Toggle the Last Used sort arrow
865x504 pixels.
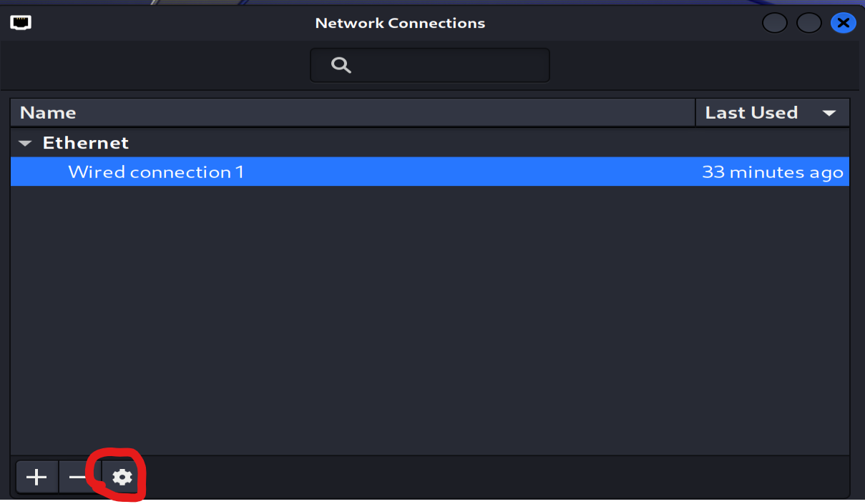pyautogui.click(x=829, y=113)
